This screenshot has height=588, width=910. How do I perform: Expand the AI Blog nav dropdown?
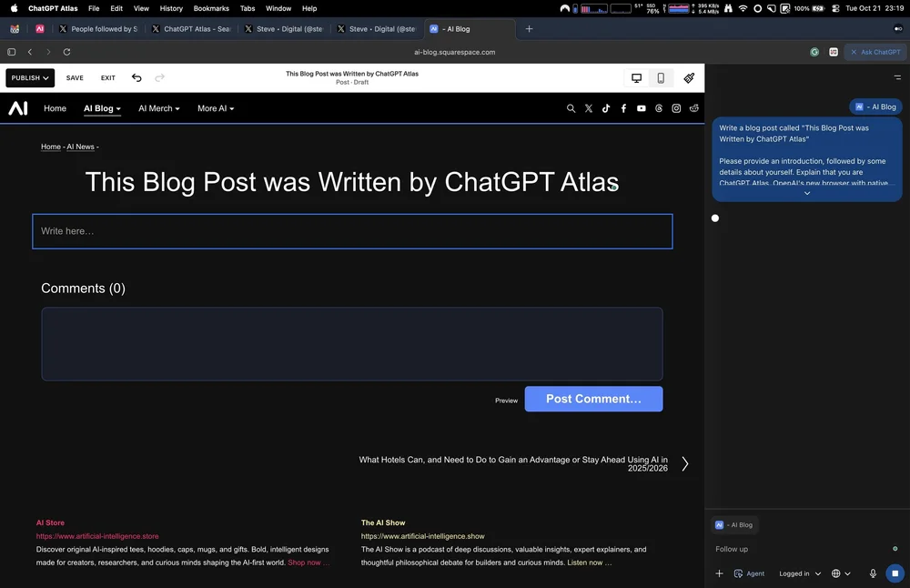pyautogui.click(x=102, y=108)
